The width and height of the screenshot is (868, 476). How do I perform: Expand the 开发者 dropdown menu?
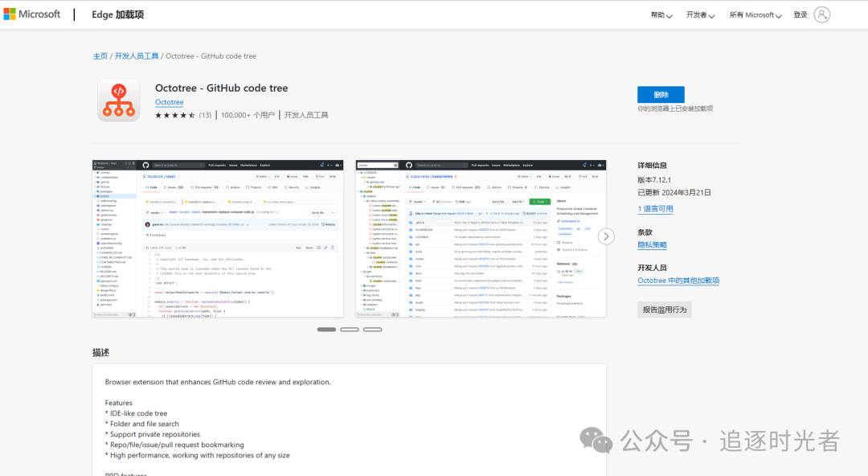tap(700, 15)
